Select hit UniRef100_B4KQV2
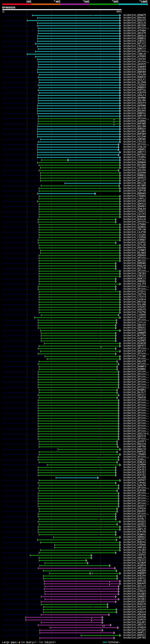This screenshot has height=644, width=150. (x=135, y=511)
